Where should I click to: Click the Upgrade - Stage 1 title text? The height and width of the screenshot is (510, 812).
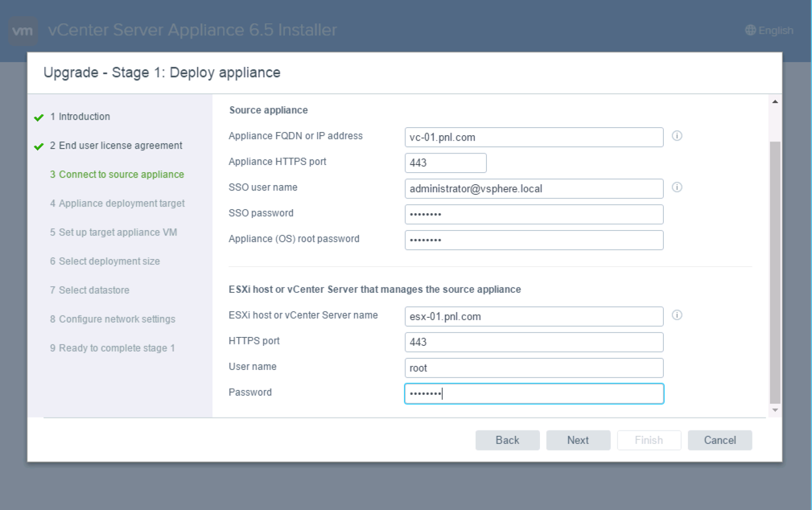[162, 72]
